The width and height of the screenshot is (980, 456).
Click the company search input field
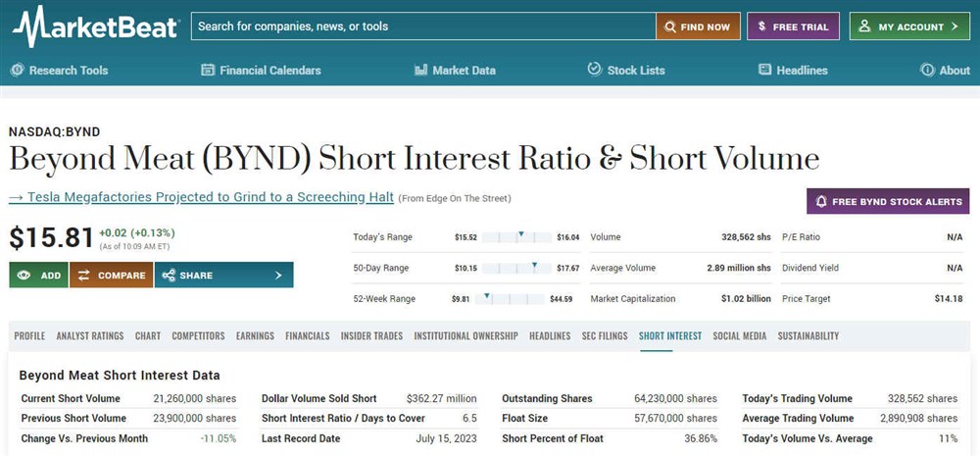pos(423,26)
